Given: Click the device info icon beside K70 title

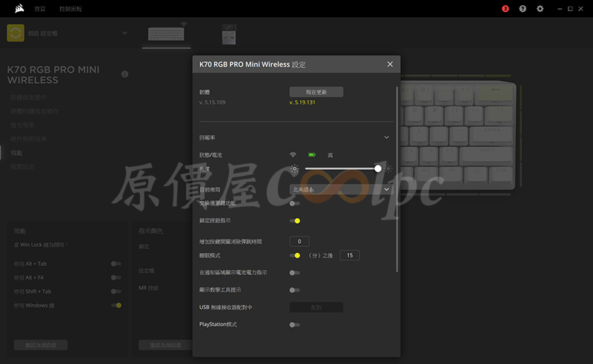Looking at the screenshot, I should point(125,74).
